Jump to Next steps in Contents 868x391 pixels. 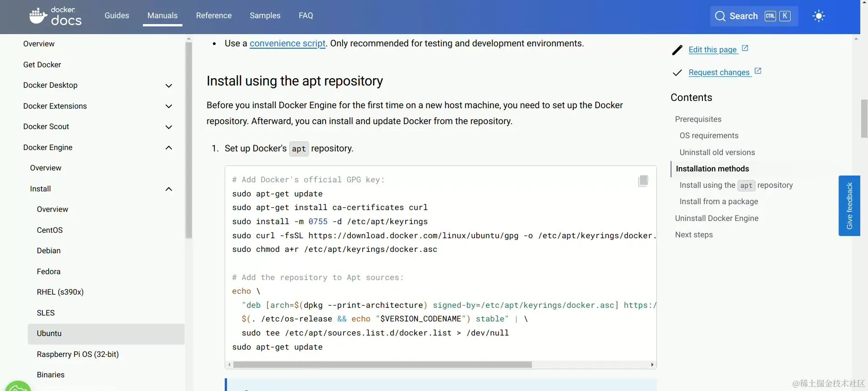coord(694,235)
